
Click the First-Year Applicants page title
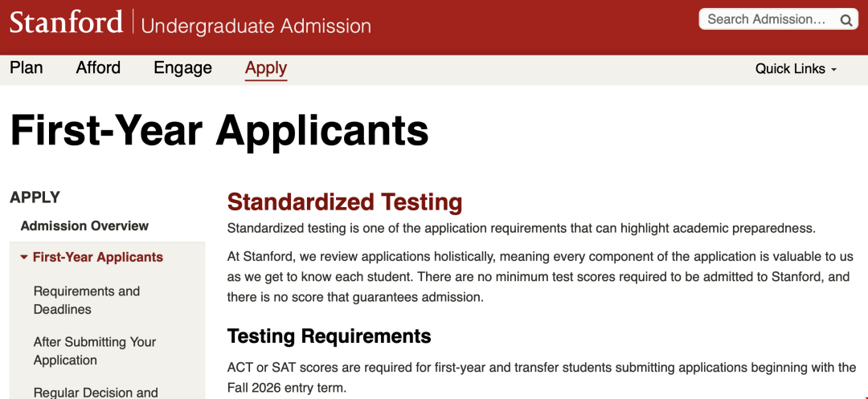[219, 131]
